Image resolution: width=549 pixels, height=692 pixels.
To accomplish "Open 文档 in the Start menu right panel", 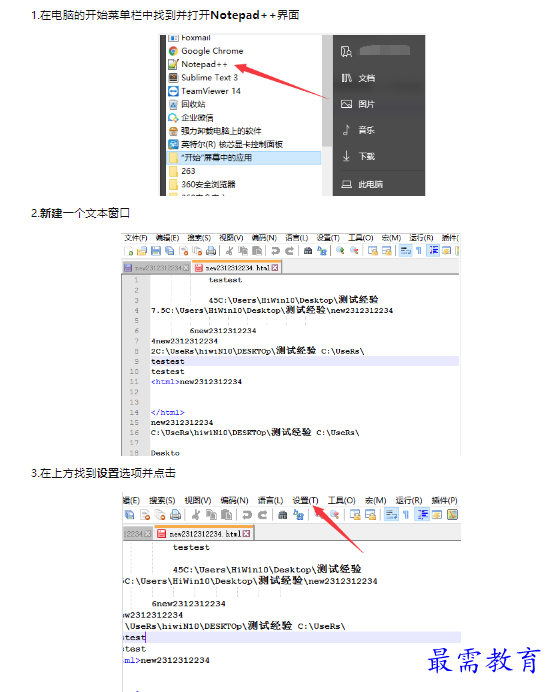I will (358, 78).
